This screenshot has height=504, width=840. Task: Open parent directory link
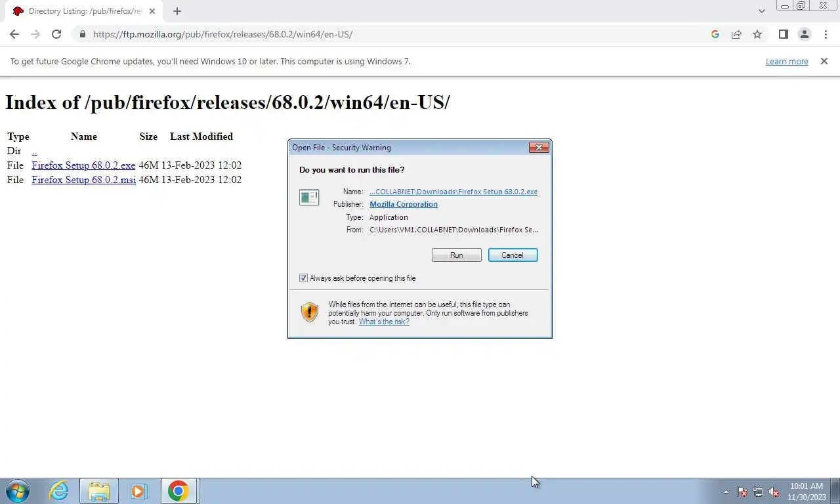point(34,151)
